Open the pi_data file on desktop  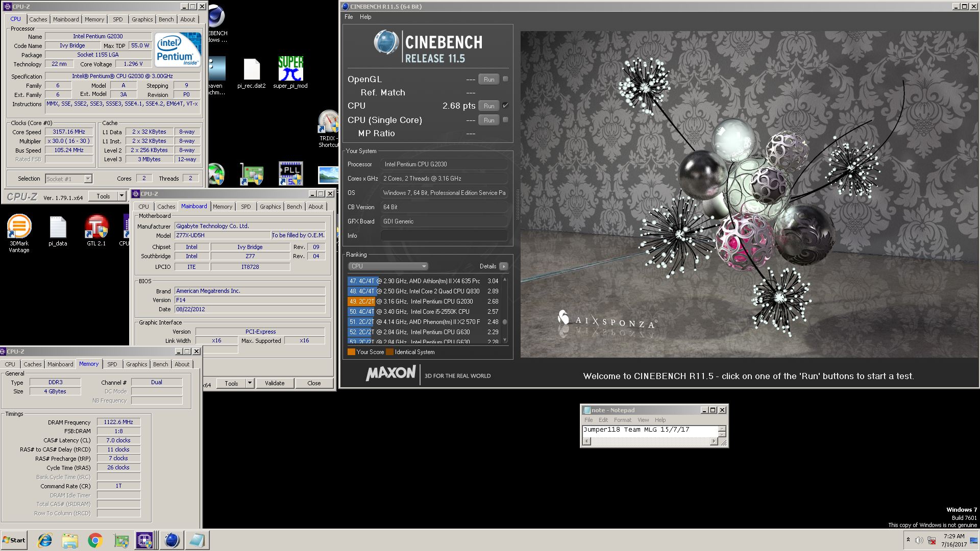pos(58,231)
